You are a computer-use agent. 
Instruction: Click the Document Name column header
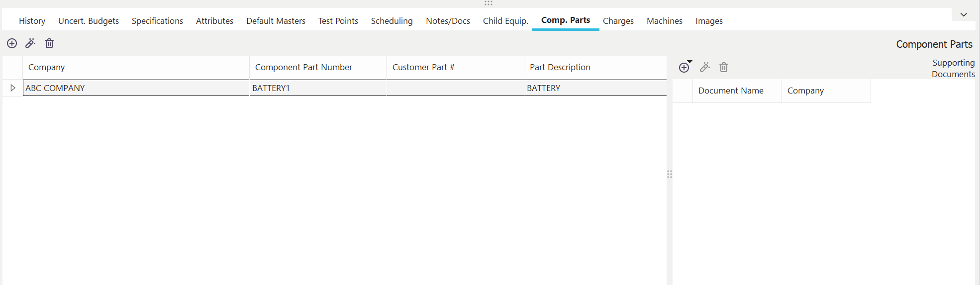[x=731, y=91]
